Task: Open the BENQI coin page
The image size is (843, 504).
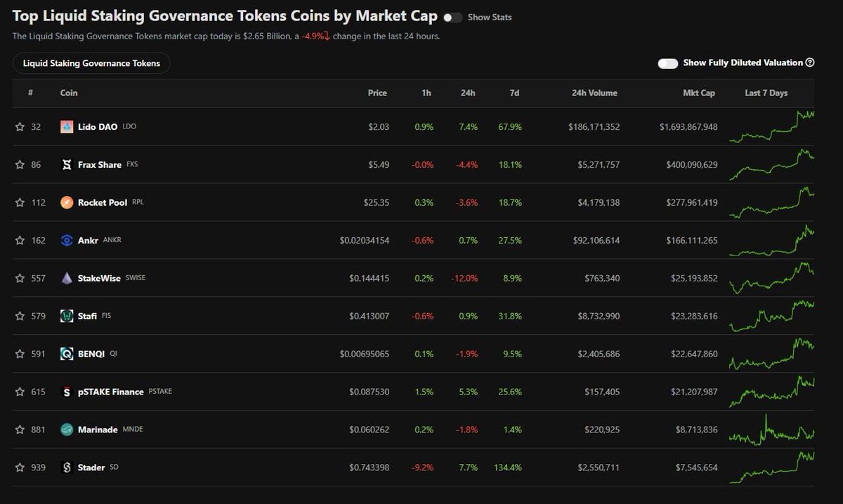Action: (91, 354)
